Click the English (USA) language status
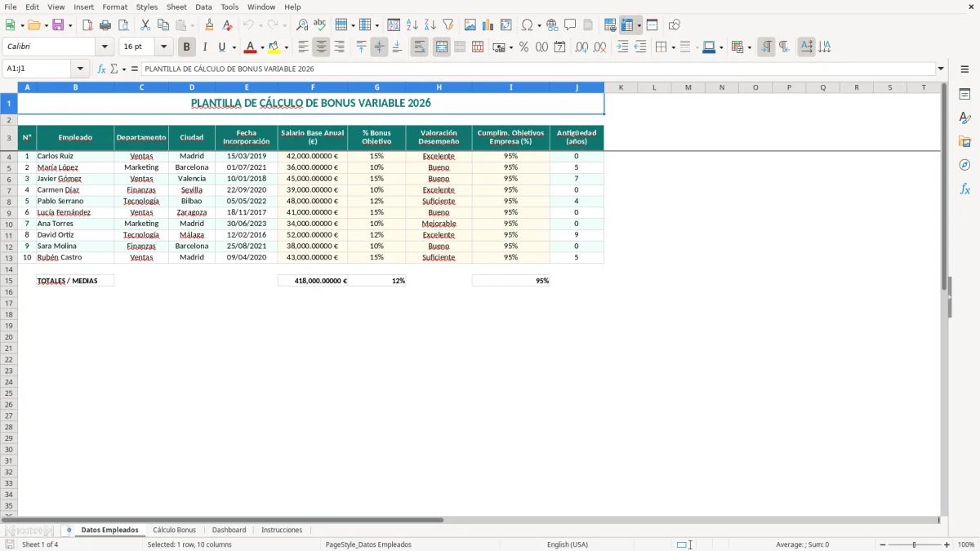 click(568, 544)
